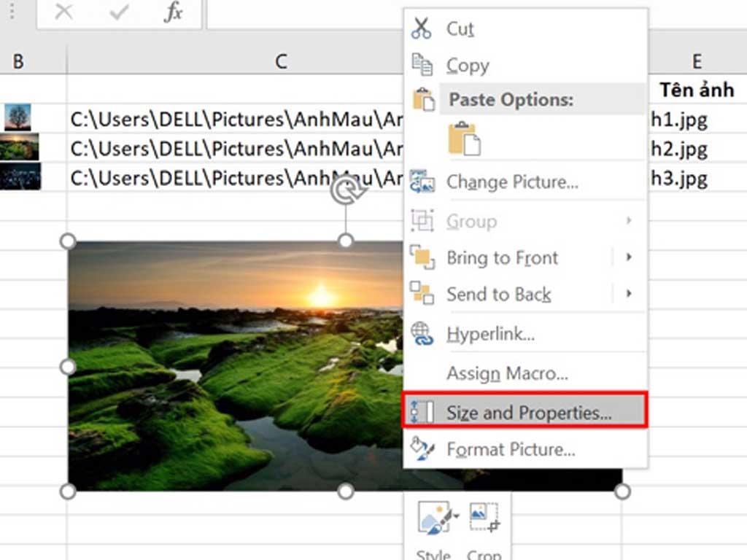This screenshot has height=560, width=747.
Task: Select "Size and Properties..." menu entry
Action: (x=522, y=411)
